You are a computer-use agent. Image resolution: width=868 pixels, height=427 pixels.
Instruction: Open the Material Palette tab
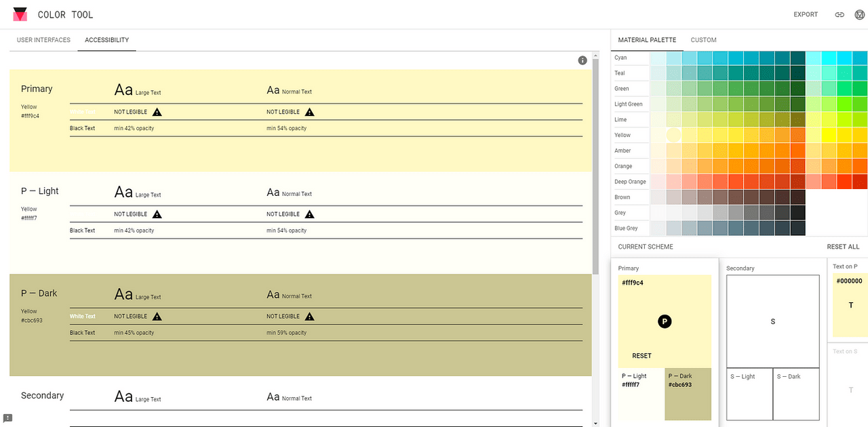click(647, 40)
